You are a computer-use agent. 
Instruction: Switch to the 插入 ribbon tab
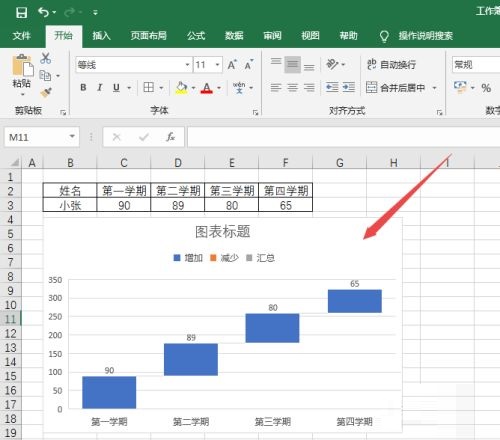101,36
